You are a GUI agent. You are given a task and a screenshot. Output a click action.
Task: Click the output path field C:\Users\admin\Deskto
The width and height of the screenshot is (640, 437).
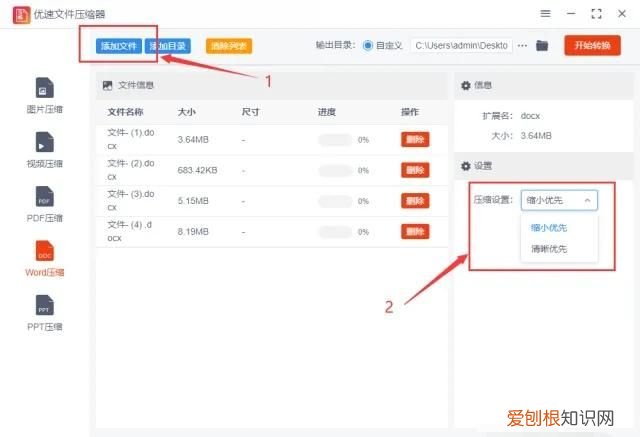[462, 45]
